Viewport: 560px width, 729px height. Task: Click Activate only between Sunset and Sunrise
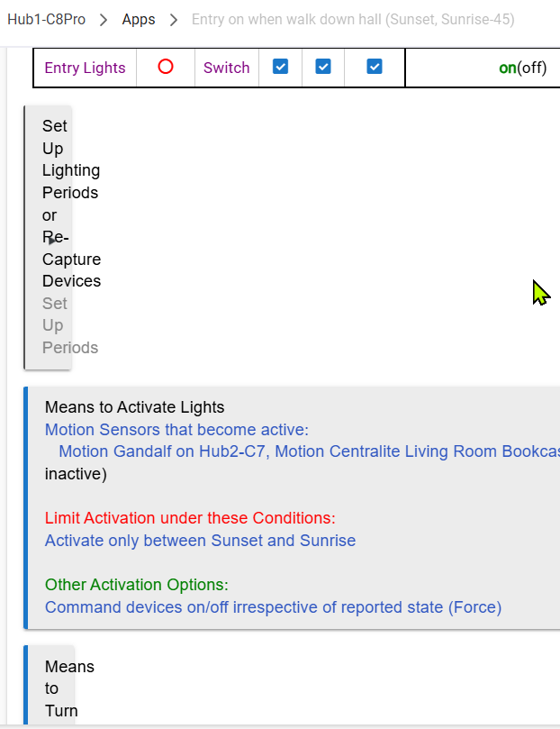coord(200,541)
